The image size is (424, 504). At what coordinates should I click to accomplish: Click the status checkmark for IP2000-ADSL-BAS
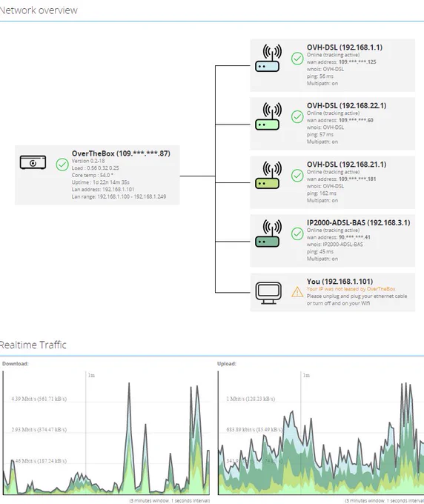297,234
